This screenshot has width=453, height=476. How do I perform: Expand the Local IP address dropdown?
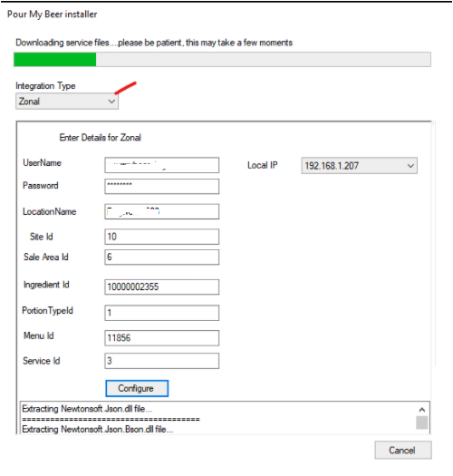tap(360, 165)
